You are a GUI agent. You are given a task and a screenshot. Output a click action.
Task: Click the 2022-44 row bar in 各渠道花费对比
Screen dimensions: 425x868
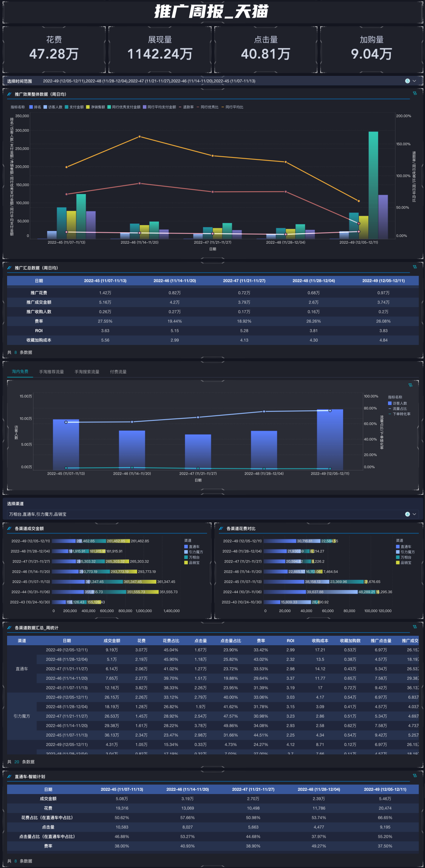321,592
